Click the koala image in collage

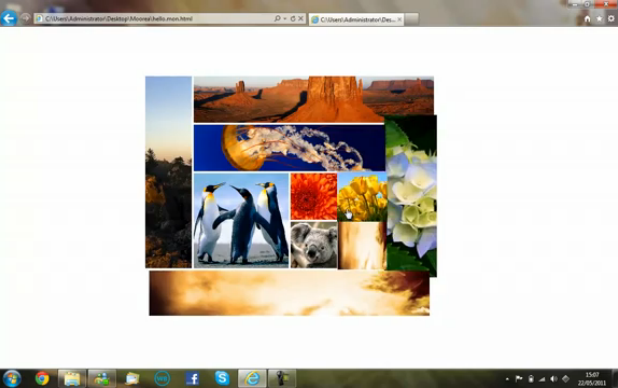[x=314, y=245]
